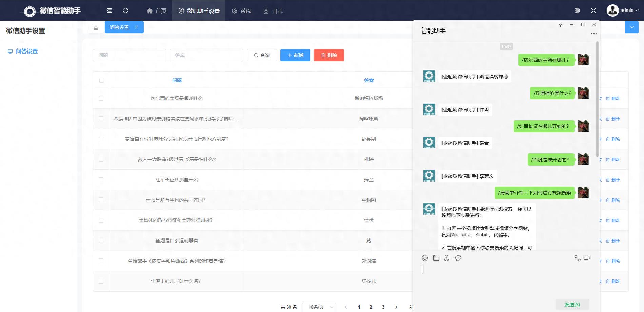Type in the 答案 search input field
Viewport: 644px width, 312px height.
click(x=206, y=55)
